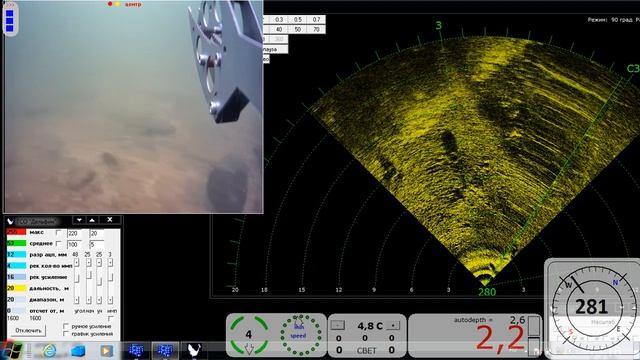Select the 0.7 scale button
This screenshot has height=360, width=640.
pos(316,20)
